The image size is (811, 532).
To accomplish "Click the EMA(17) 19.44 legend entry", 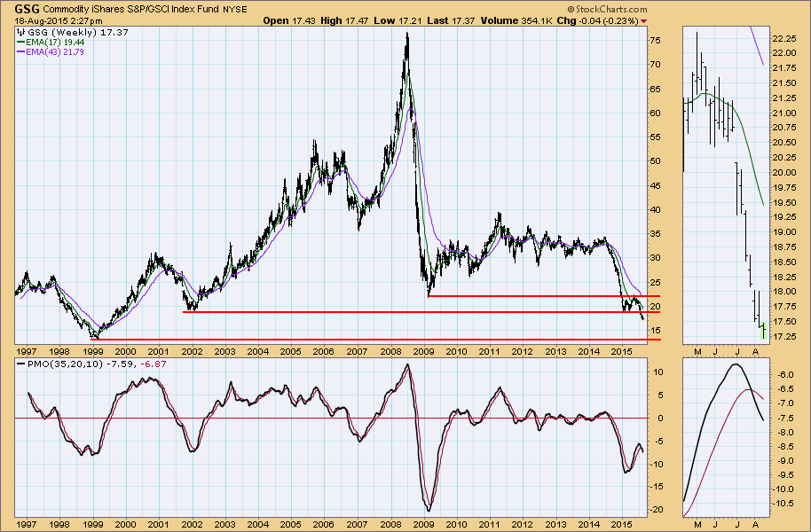I will pyautogui.click(x=51, y=43).
